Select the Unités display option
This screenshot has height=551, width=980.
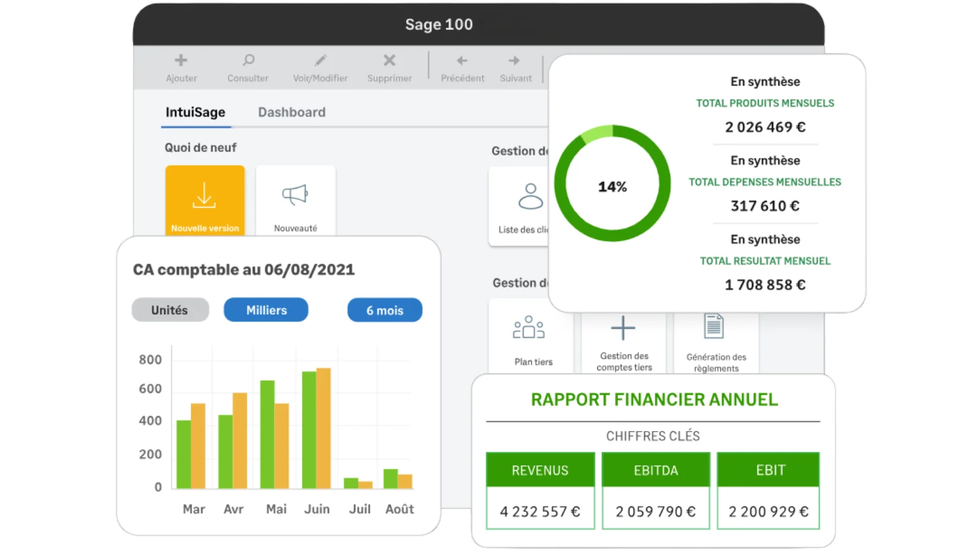pyautogui.click(x=170, y=310)
